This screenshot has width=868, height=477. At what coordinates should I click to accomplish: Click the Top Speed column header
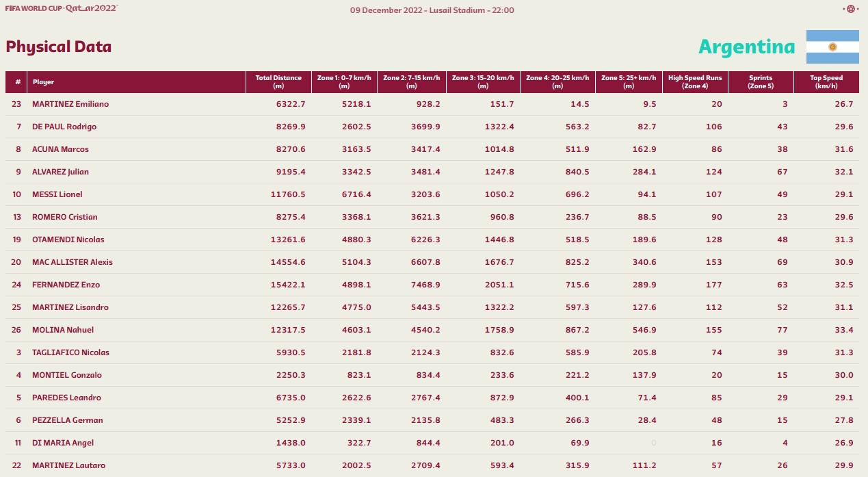click(826, 82)
